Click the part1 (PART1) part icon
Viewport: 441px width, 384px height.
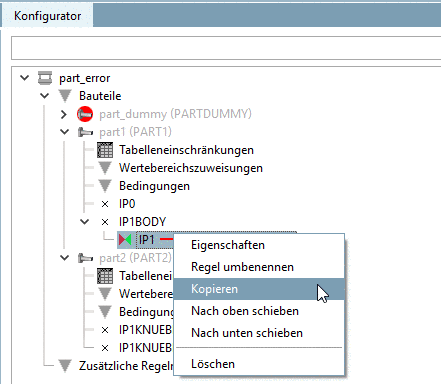click(85, 132)
